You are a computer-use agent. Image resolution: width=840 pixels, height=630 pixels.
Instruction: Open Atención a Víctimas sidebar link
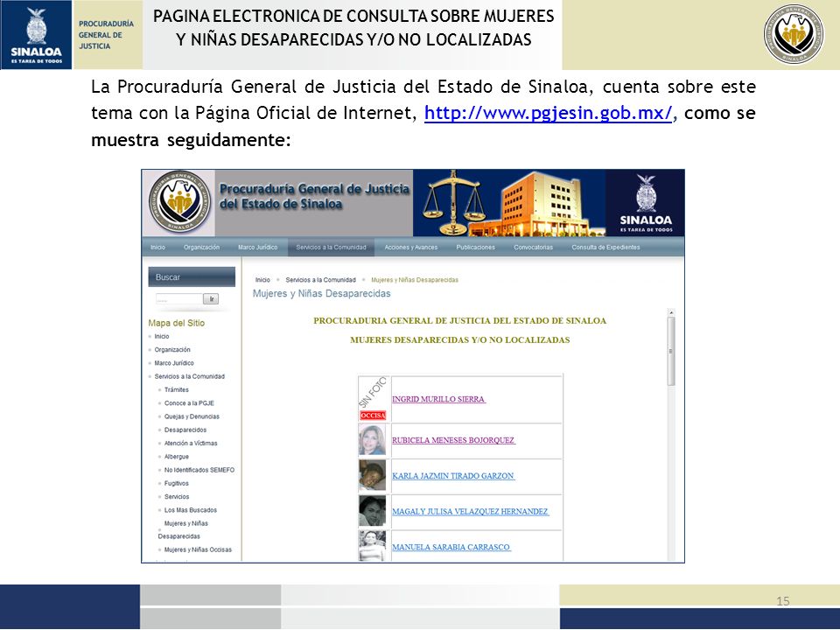[191, 444]
